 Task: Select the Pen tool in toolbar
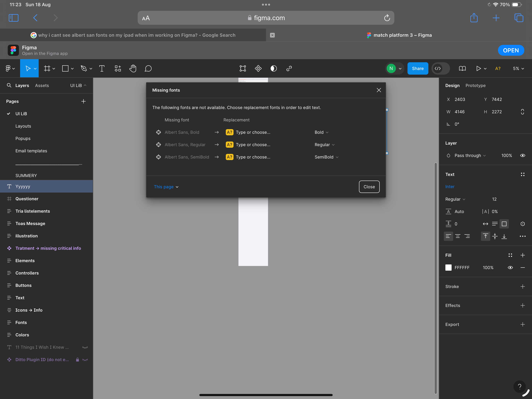click(83, 68)
